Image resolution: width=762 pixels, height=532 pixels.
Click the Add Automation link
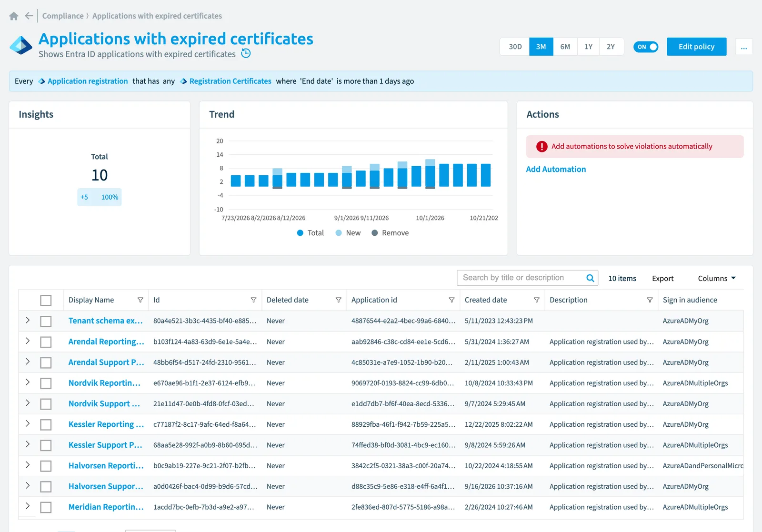[x=556, y=169]
